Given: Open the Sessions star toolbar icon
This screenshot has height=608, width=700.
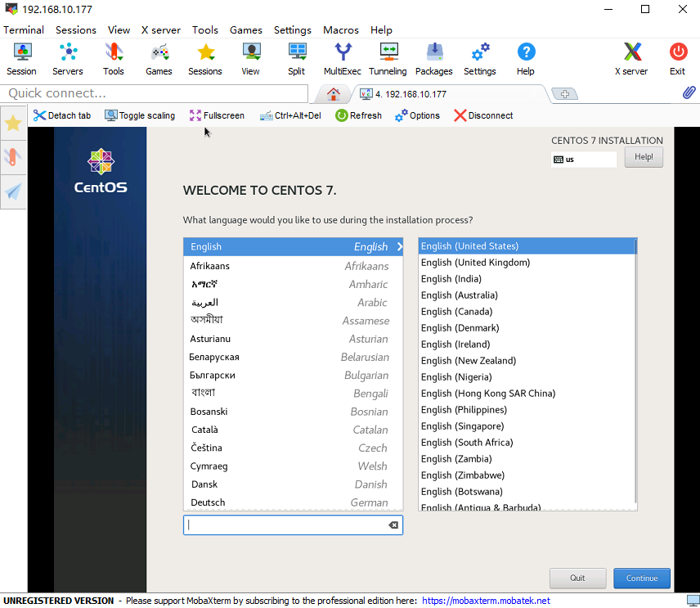Looking at the screenshot, I should click(x=205, y=59).
